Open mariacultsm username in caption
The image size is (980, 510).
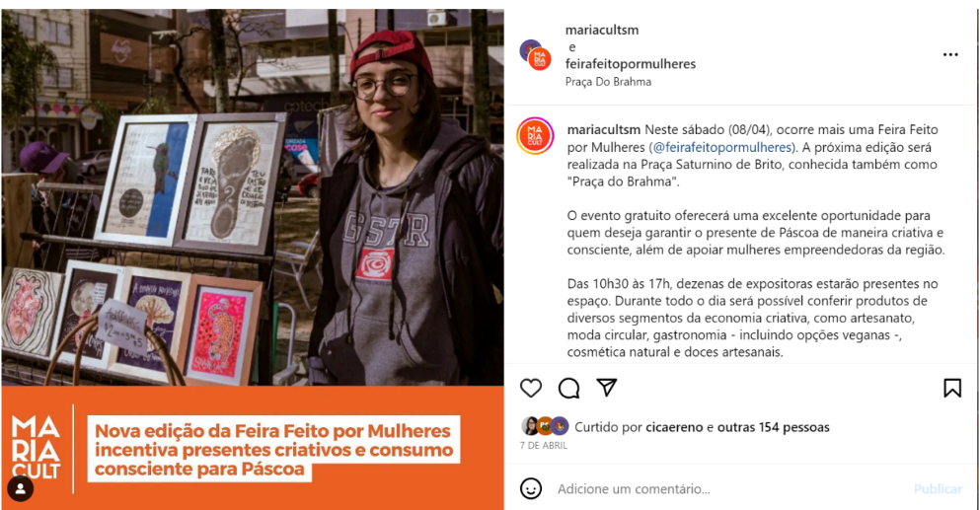tap(604, 130)
